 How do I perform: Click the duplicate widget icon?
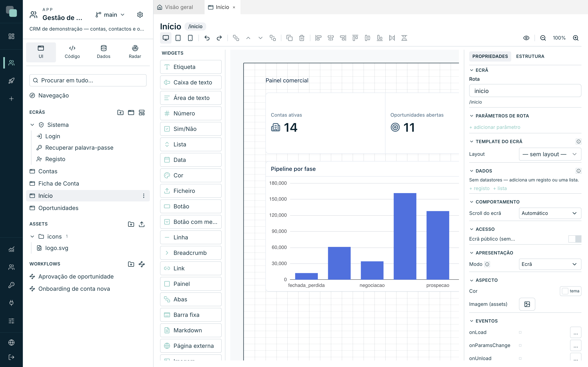(289, 38)
